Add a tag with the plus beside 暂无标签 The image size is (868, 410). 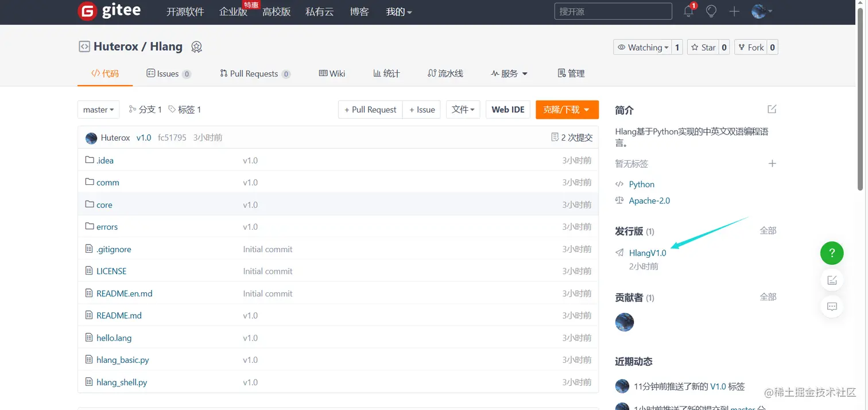[772, 164]
